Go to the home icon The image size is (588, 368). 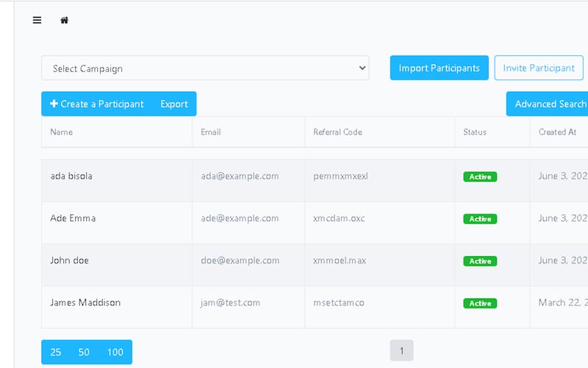coord(65,21)
